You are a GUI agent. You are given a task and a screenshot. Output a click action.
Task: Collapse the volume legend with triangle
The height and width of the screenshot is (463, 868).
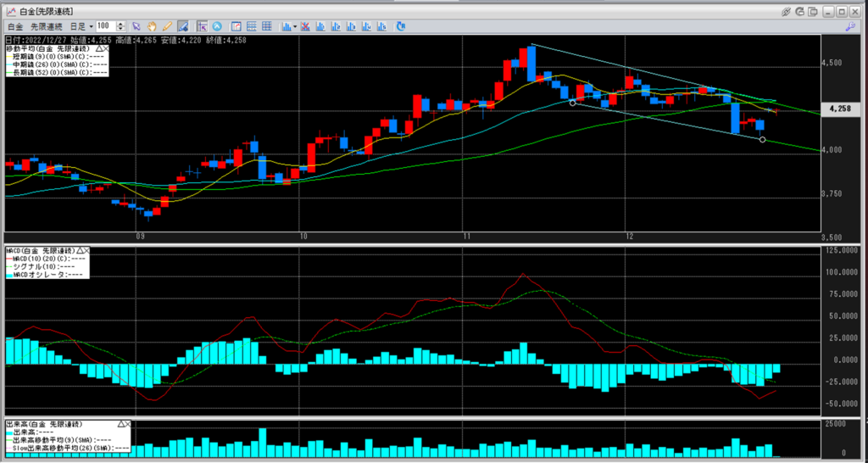coord(120,423)
